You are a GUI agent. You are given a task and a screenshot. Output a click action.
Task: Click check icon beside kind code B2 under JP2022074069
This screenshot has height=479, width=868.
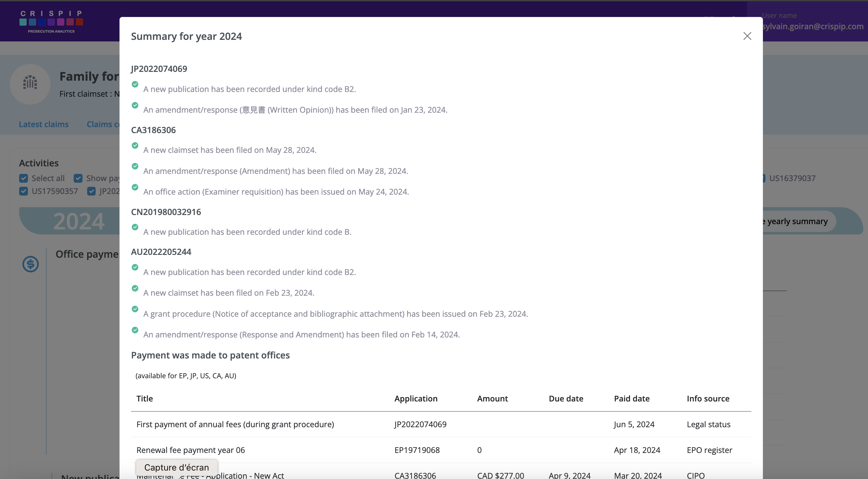135,84
